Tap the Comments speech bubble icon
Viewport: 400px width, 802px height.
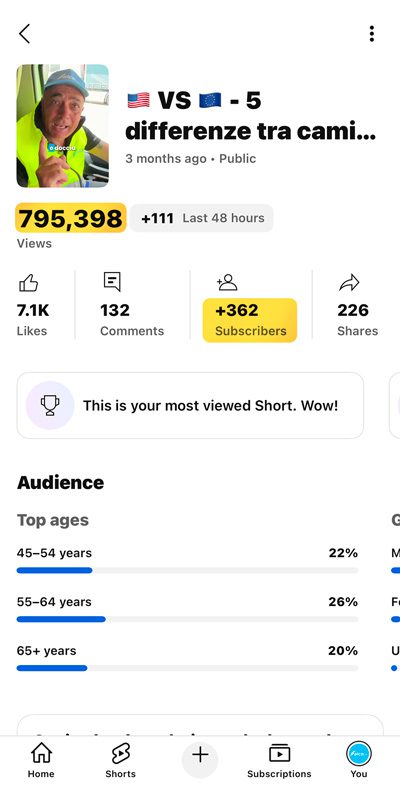tap(112, 282)
